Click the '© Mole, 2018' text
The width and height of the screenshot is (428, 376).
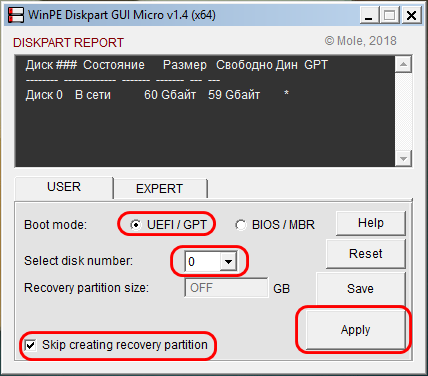click(x=361, y=41)
